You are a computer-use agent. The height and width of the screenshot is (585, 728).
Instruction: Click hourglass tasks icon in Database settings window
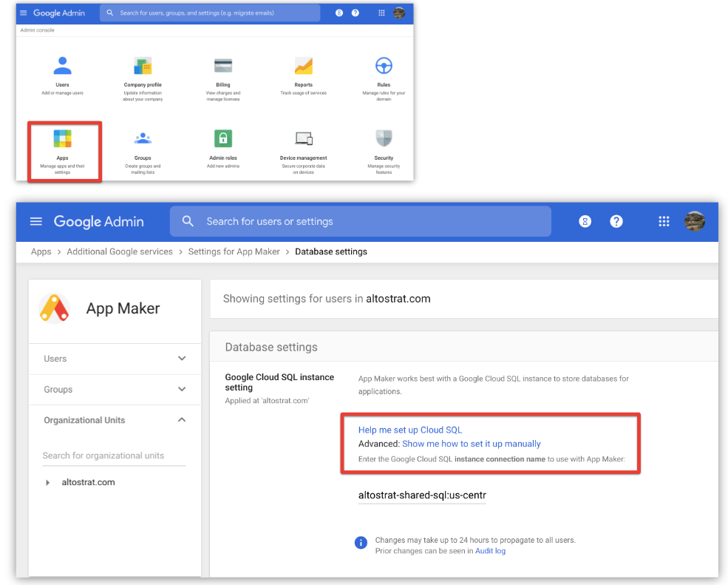(x=585, y=222)
